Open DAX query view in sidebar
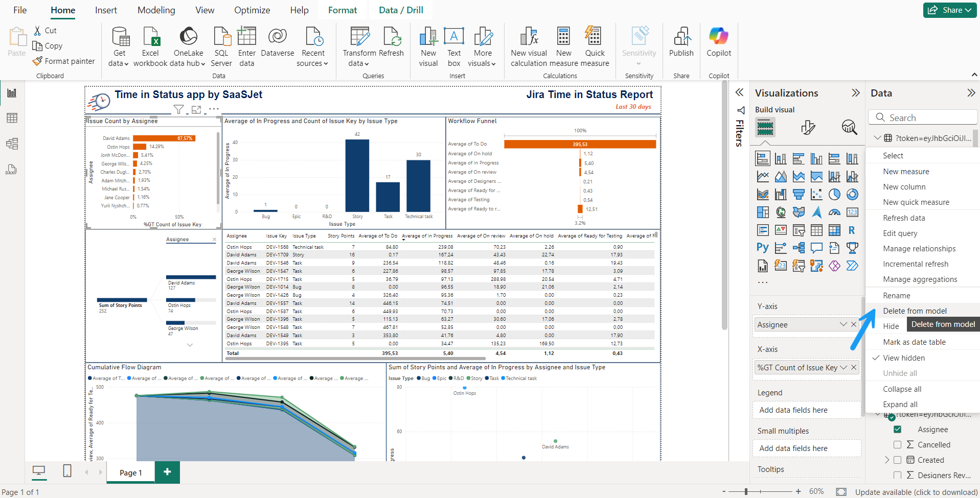 pyautogui.click(x=12, y=170)
